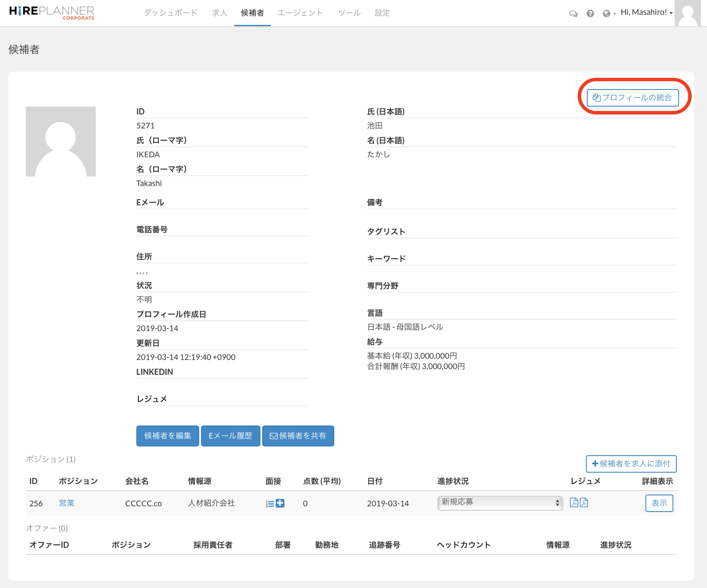Image resolution: width=707 pixels, height=588 pixels.
Task: Click 候補者を求人に添付 button
Action: click(x=631, y=463)
